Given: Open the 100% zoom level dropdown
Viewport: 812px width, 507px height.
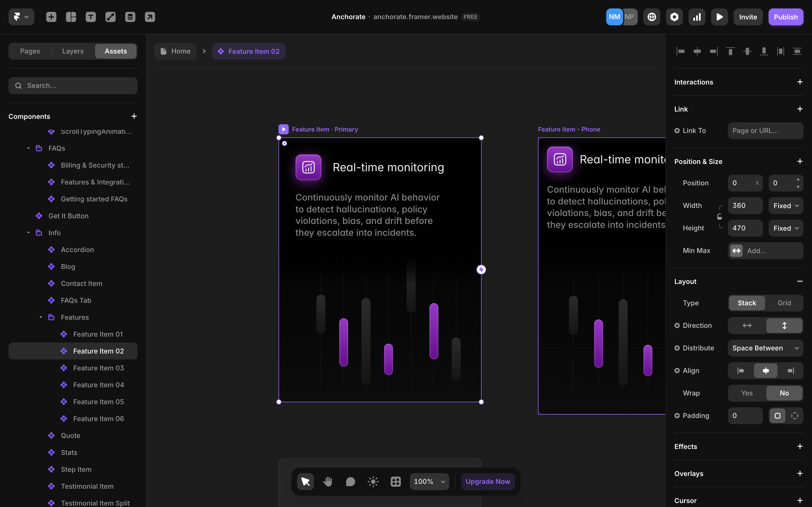Looking at the screenshot, I should (x=429, y=482).
